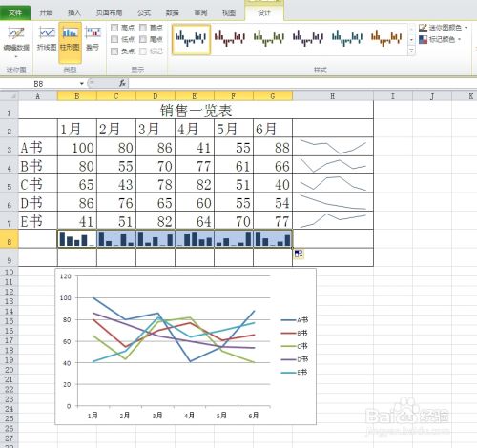Open the 标记颜色 dropdown arrow
The image size is (477, 448).
tap(459, 39)
